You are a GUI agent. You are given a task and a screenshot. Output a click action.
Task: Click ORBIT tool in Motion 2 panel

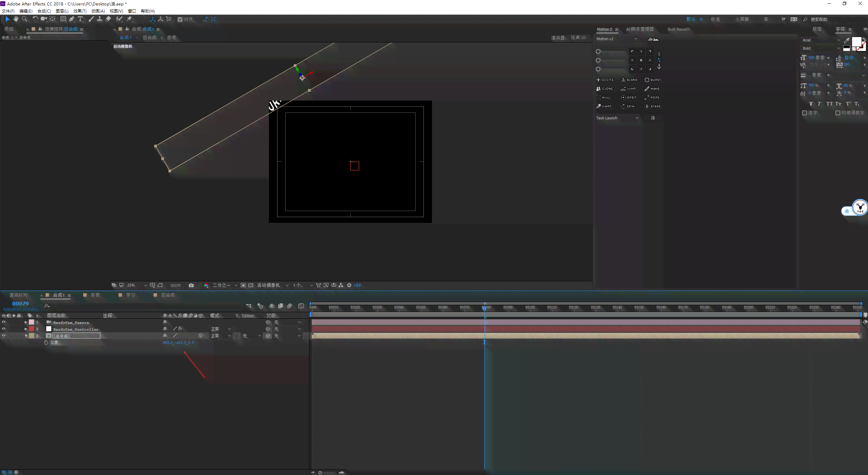coord(629,98)
